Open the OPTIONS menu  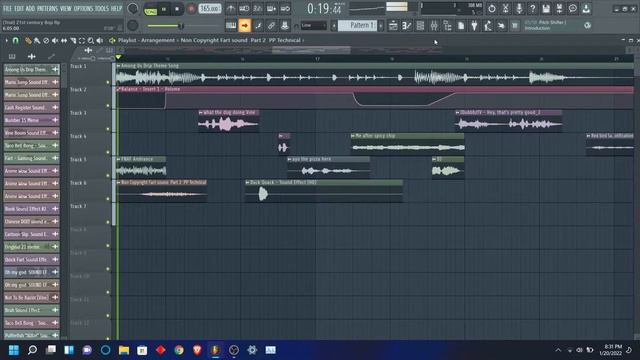click(83, 8)
